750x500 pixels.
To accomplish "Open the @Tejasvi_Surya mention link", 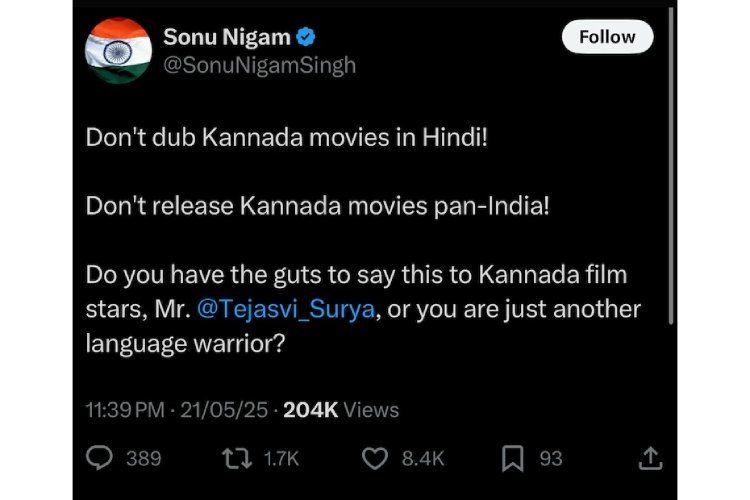I will coord(285,309).
